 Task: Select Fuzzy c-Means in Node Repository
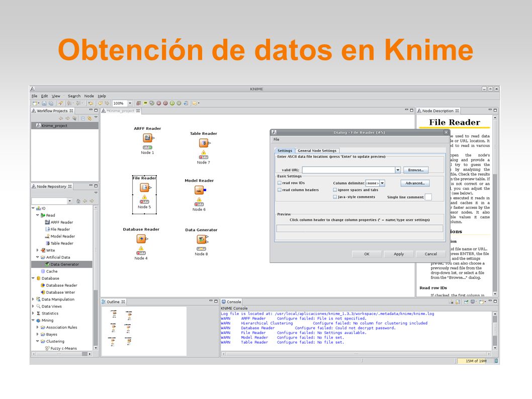tap(63, 348)
